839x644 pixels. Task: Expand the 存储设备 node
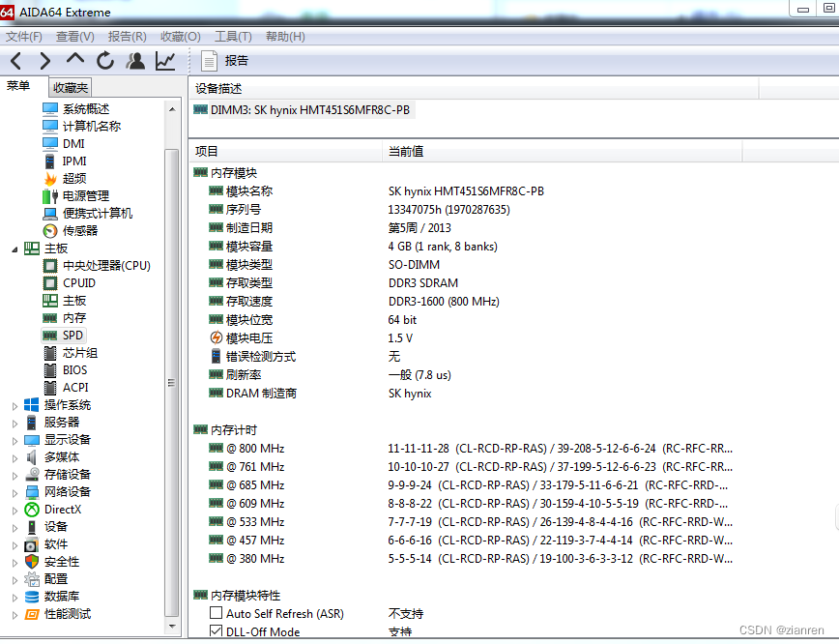click(15, 476)
